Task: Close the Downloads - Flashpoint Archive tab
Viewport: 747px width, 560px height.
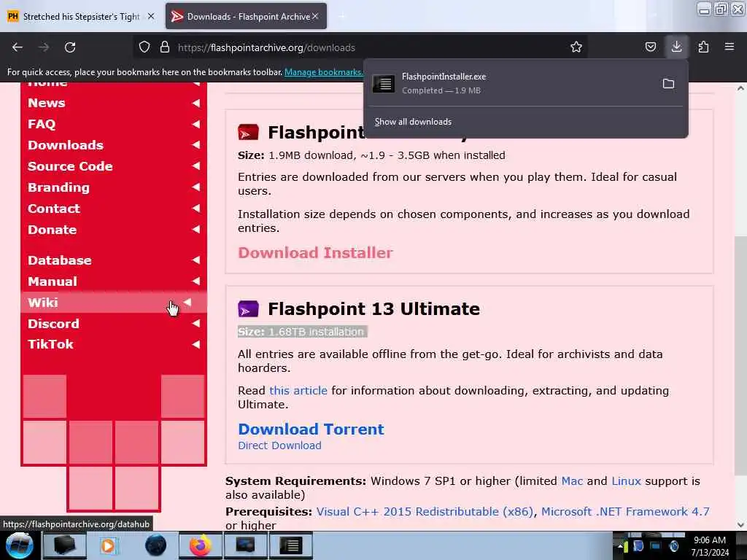Action: point(315,16)
